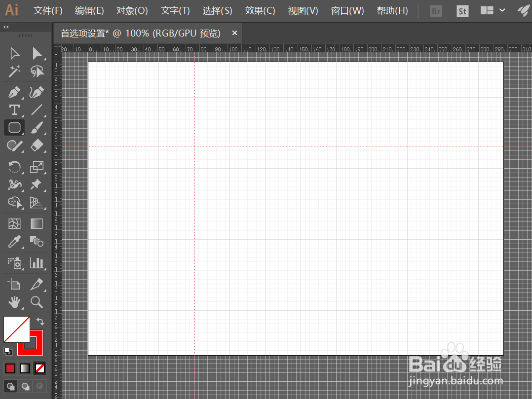Select the Perspective Grid tool
The height and width of the screenshot is (399, 532).
[x=37, y=203]
